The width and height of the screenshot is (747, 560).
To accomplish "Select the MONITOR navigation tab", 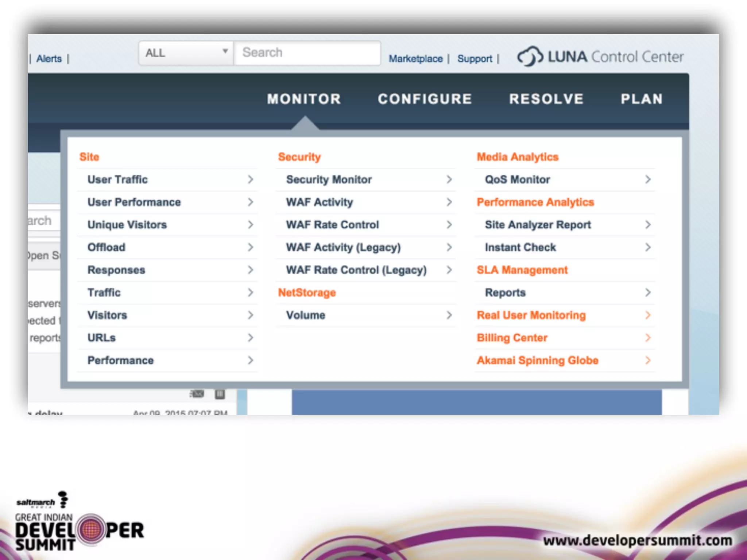I will [x=304, y=99].
